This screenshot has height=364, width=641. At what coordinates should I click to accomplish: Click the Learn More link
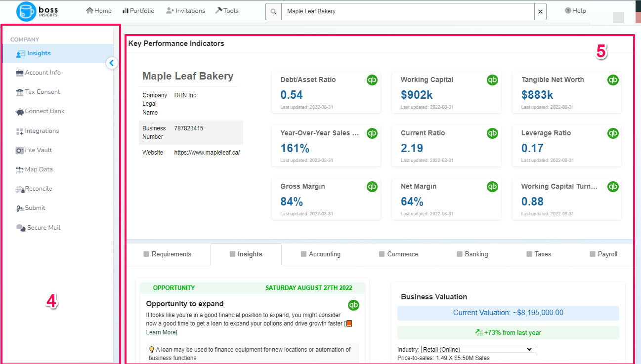pyautogui.click(x=161, y=332)
